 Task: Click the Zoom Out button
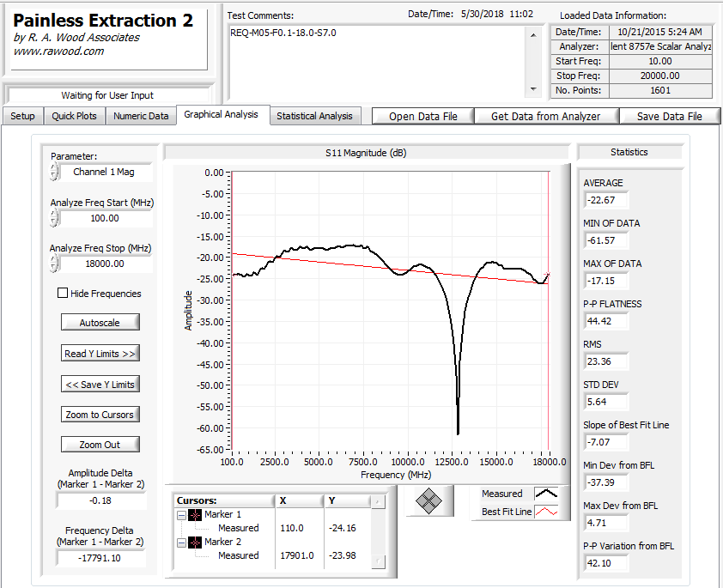point(100,445)
